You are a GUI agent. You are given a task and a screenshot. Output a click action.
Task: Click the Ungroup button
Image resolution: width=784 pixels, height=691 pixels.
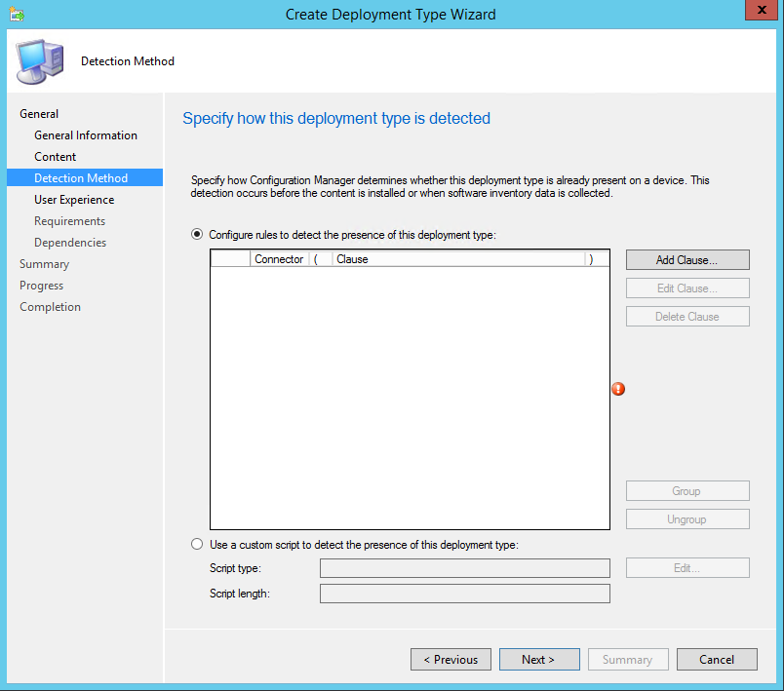pyautogui.click(x=687, y=519)
